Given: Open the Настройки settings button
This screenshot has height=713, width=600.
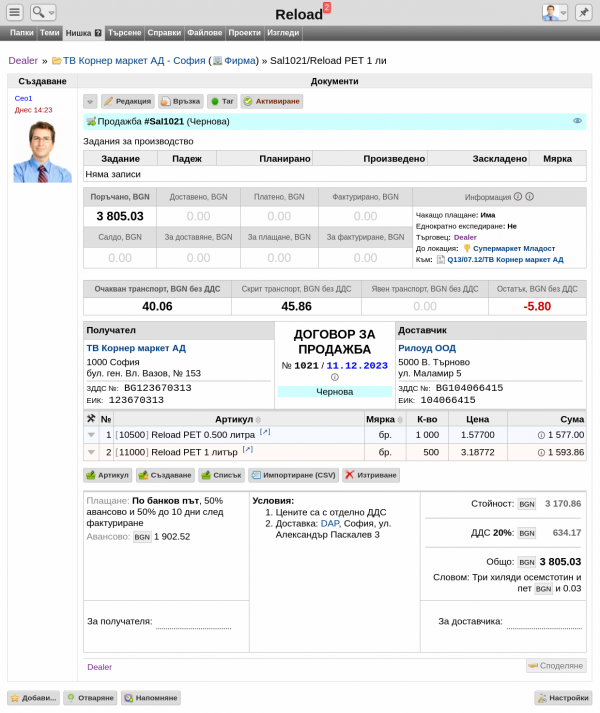Looking at the screenshot, I should 564,698.
